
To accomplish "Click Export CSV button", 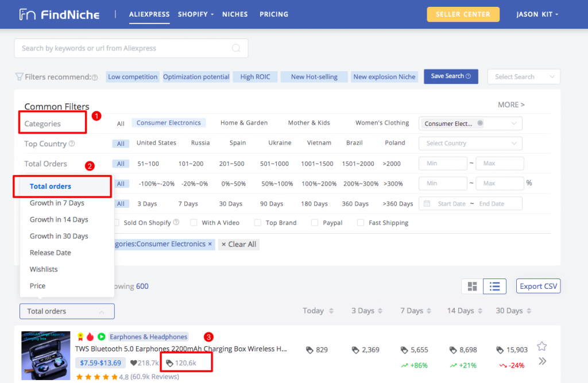I will click(x=538, y=286).
